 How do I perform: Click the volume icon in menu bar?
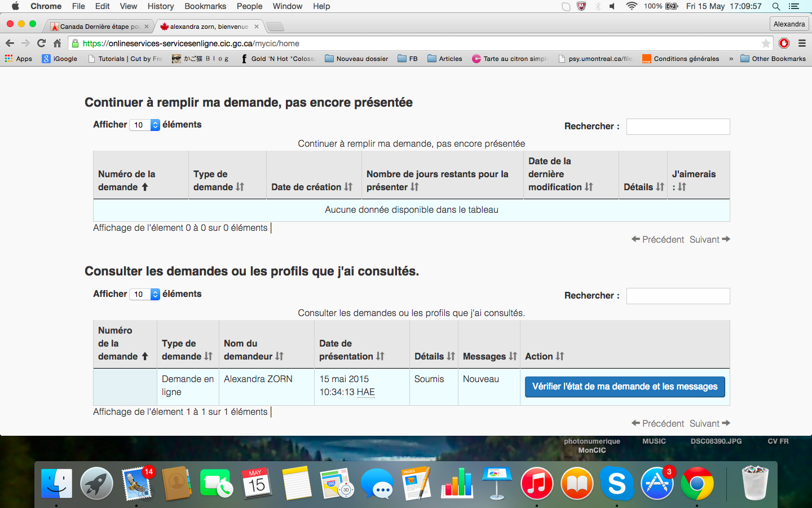612,6
